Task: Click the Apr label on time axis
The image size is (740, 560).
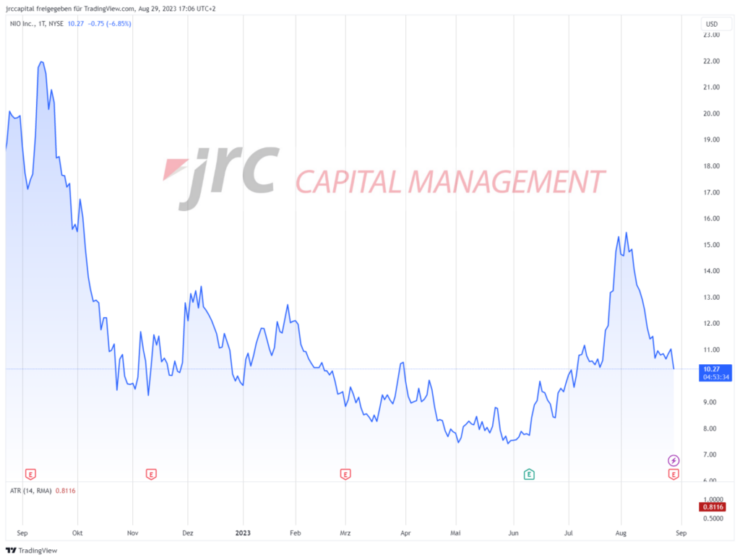Action: [x=405, y=533]
